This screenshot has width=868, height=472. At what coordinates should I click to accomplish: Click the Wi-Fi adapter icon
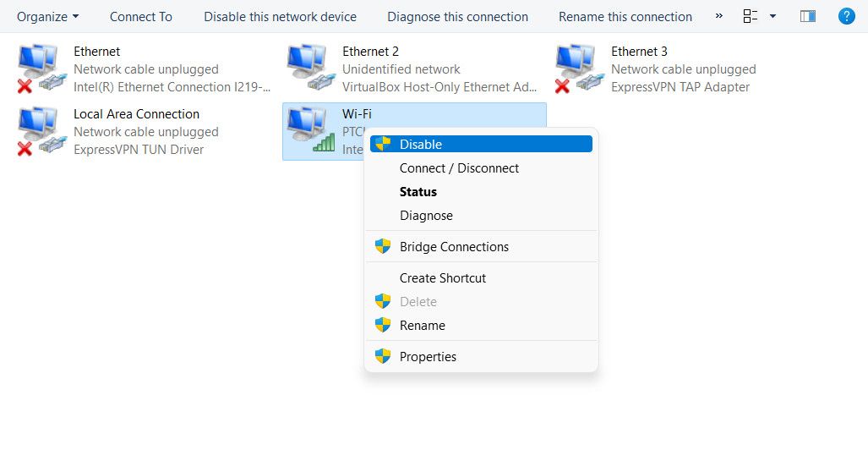click(308, 131)
